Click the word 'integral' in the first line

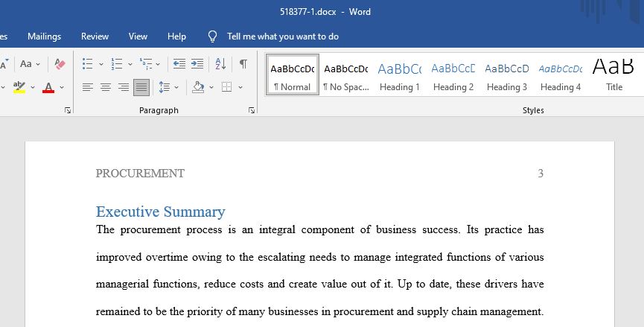click(277, 229)
